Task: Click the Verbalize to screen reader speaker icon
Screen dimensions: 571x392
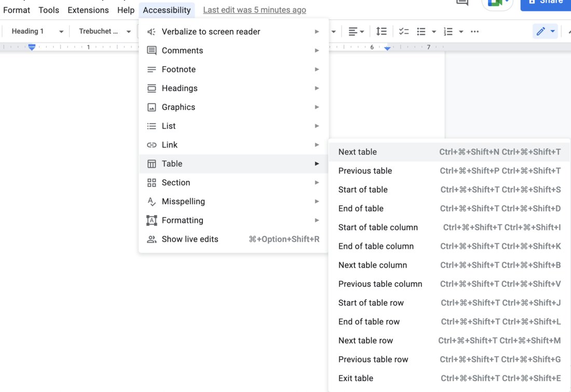Action: click(152, 32)
